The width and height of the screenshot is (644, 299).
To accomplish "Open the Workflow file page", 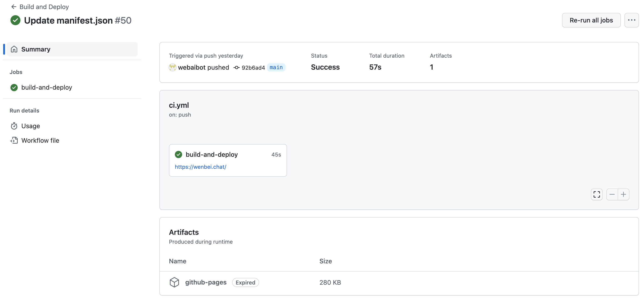I will (40, 140).
